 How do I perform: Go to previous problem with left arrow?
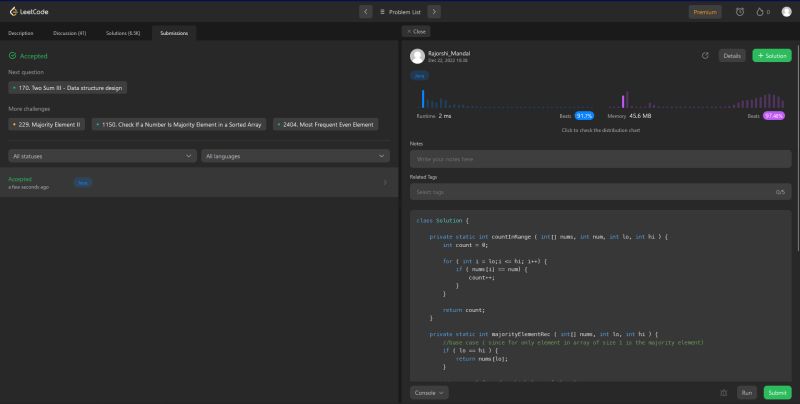coord(365,12)
